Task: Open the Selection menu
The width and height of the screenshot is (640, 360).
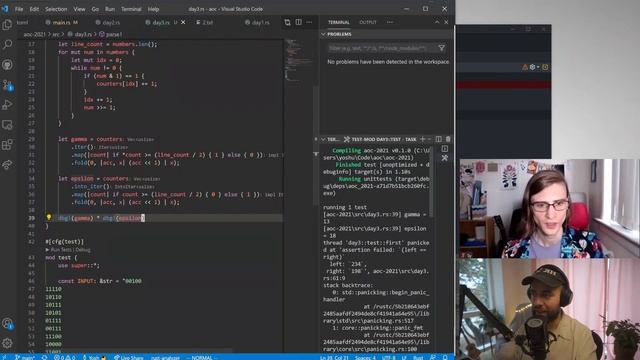Action: pyautogui.click(x=56, y=9)
